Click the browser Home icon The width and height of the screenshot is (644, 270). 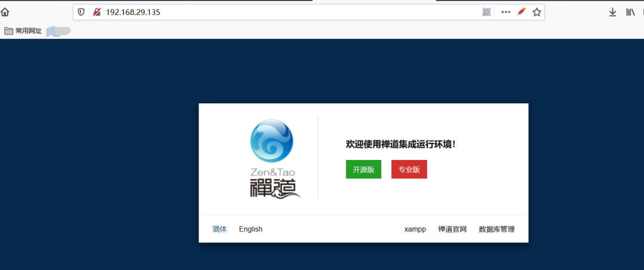tap(5, 13)
